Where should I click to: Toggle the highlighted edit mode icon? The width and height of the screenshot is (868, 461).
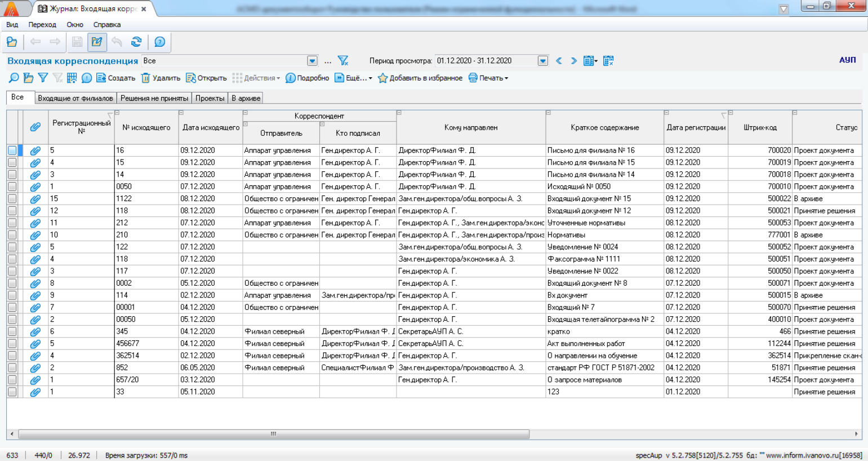click(97, 42)
